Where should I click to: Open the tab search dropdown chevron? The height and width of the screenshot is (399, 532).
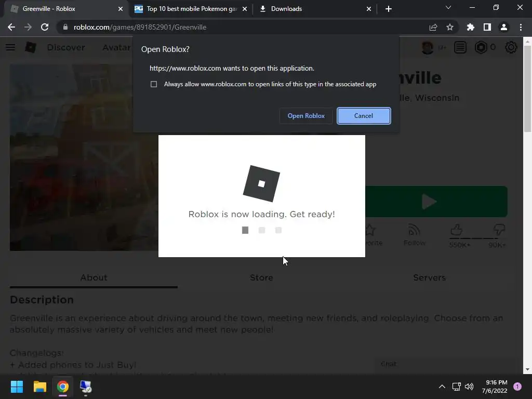(448, 7)
